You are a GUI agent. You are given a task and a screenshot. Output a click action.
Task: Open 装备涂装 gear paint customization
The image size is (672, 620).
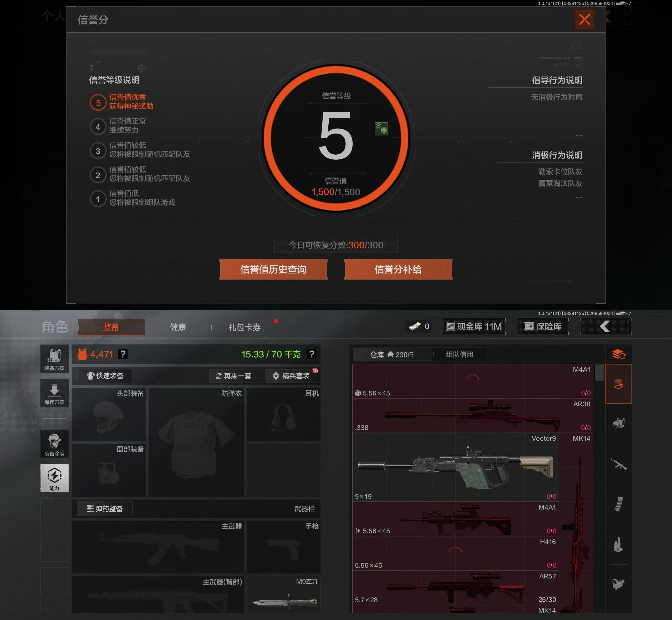[x=54, y=444]
